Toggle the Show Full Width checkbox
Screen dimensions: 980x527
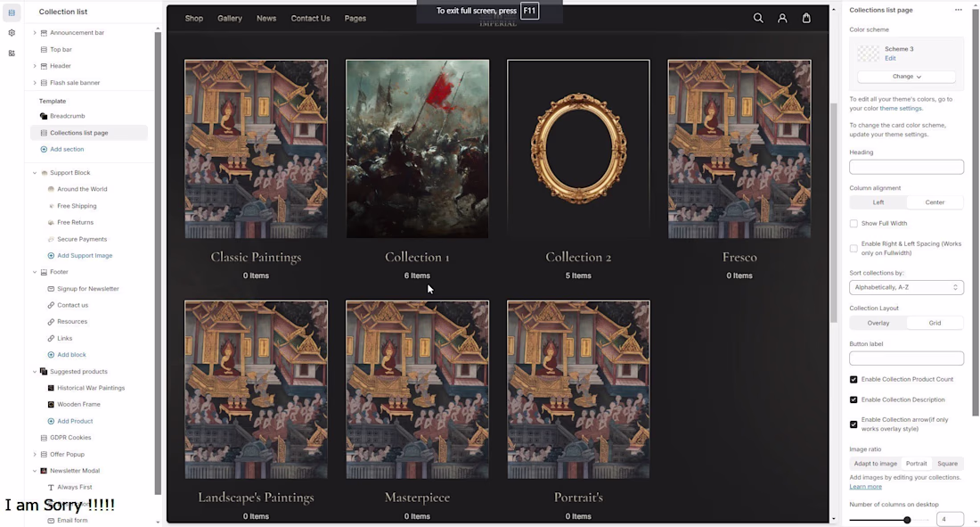click(x=853, y=224)
